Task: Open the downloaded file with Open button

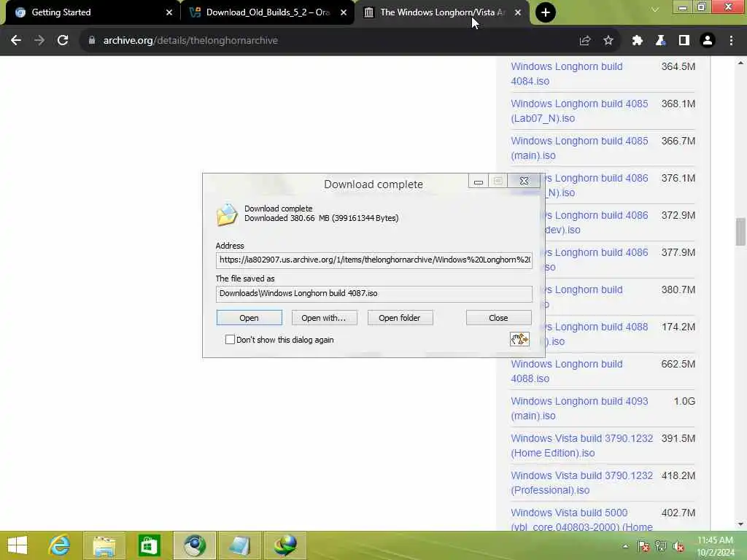Action: pyautogui.click(x=249, y=318)
